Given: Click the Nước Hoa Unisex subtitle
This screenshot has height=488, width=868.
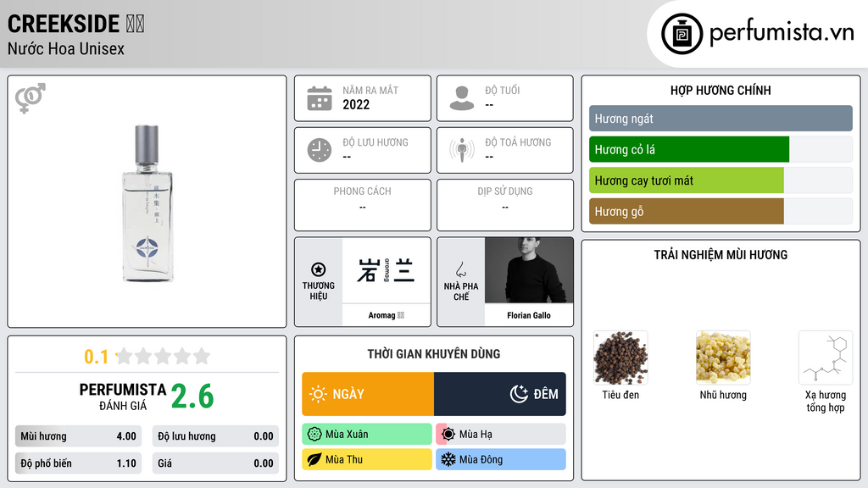Looking at the screenshot, I should coord(66,48).
